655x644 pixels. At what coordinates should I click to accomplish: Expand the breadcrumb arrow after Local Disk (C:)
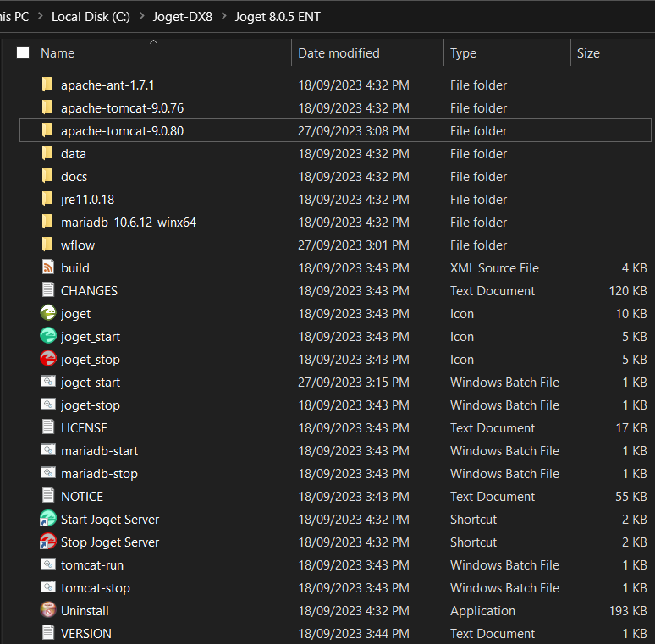[140, 17]
